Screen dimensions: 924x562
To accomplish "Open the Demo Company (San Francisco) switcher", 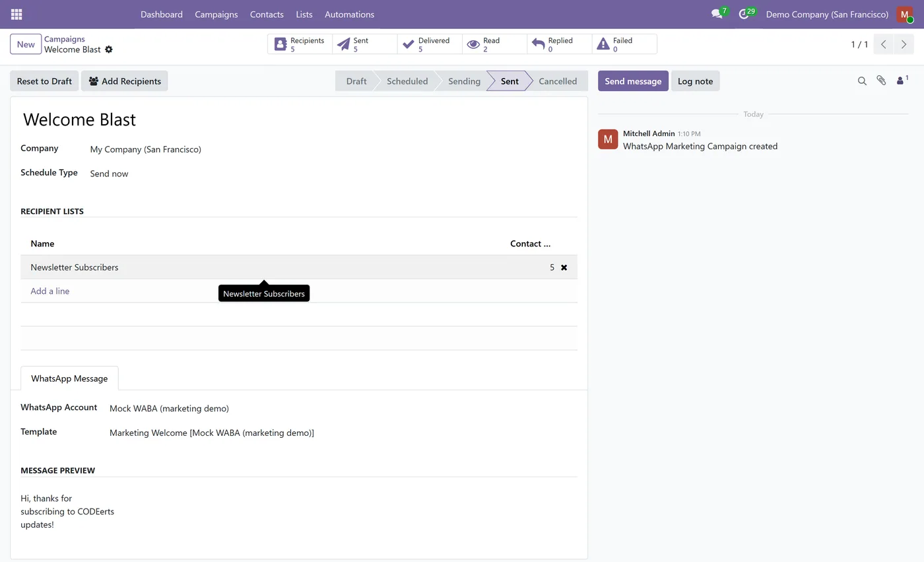I will click(x=827, y=14).
